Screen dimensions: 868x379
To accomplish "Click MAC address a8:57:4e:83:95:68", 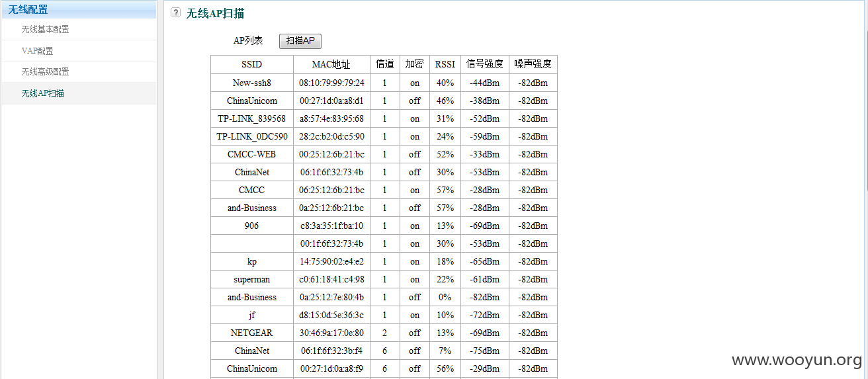I will 331,118.
